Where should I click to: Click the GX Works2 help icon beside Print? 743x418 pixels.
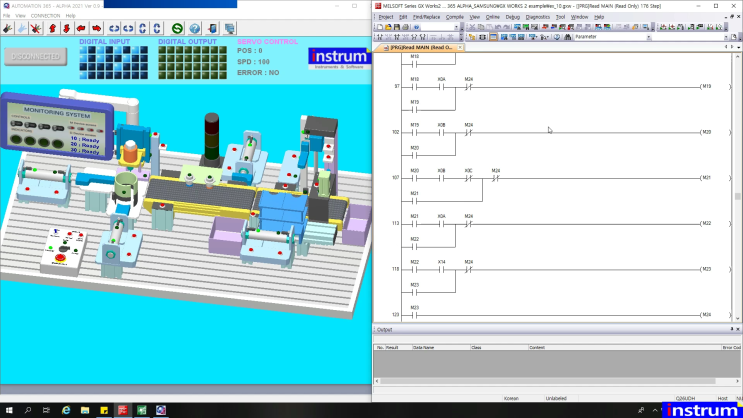[417, 27]
